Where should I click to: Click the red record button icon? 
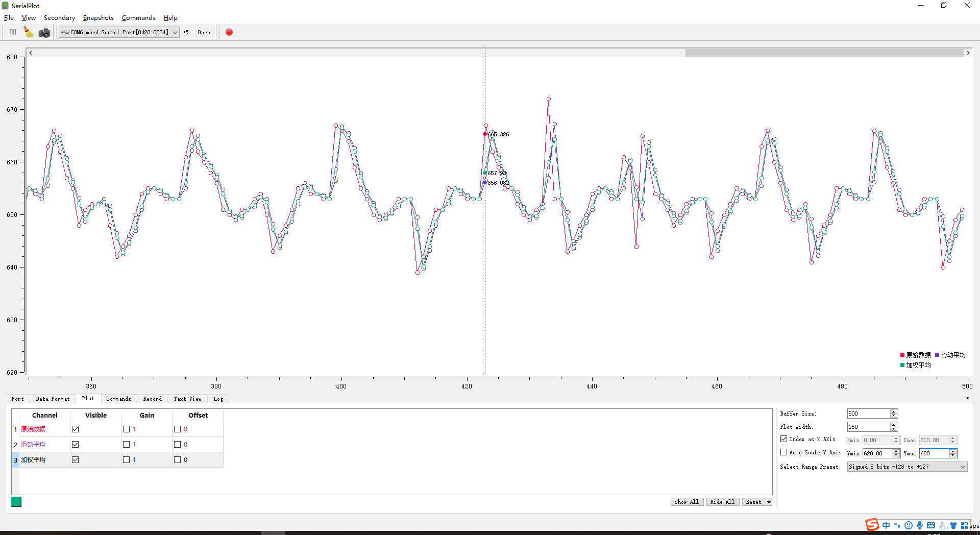tap(229, 32)
